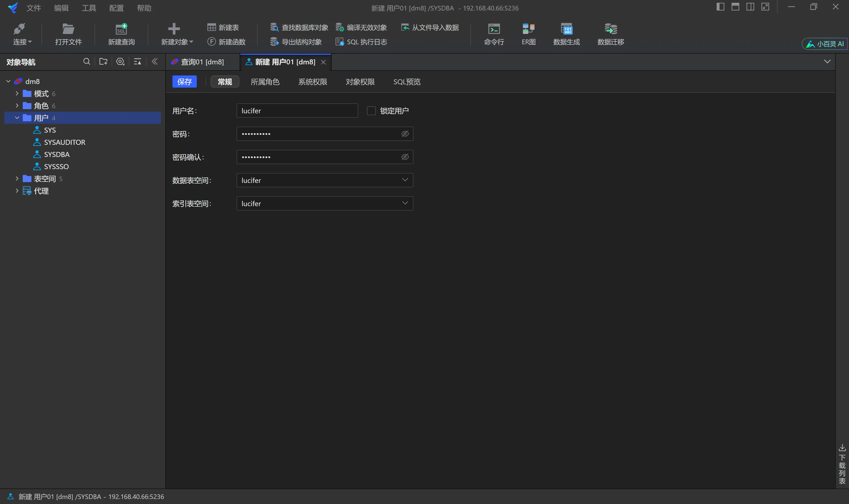Open the 工具 menu

pos(89,8)
